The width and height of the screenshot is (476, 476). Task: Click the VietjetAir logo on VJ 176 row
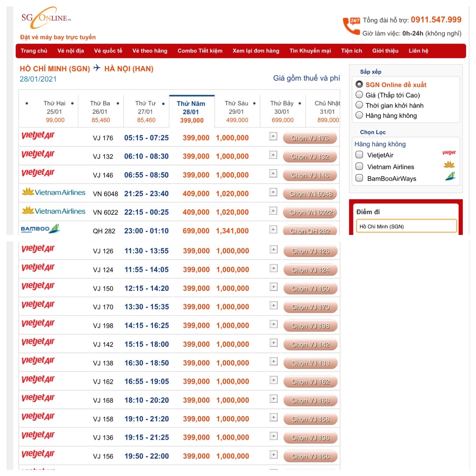pos(38,135)
